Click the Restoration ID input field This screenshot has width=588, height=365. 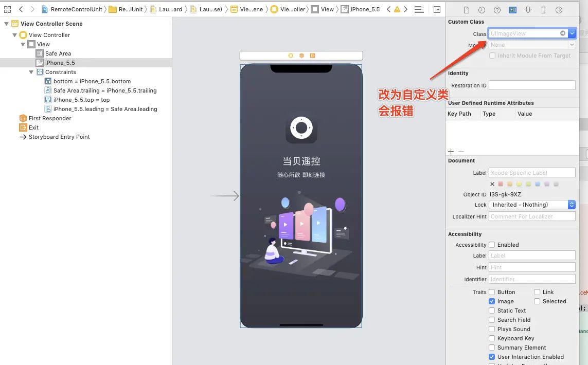[532, 85]
